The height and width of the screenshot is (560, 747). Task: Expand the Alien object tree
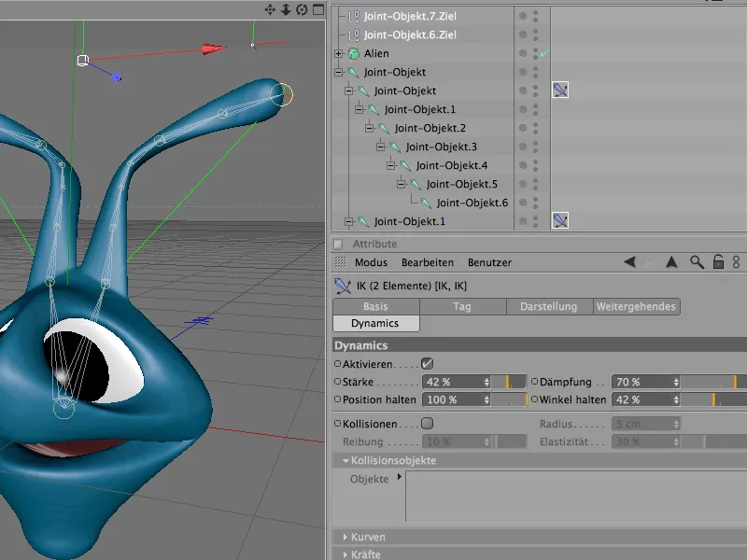tap(338, 54)
